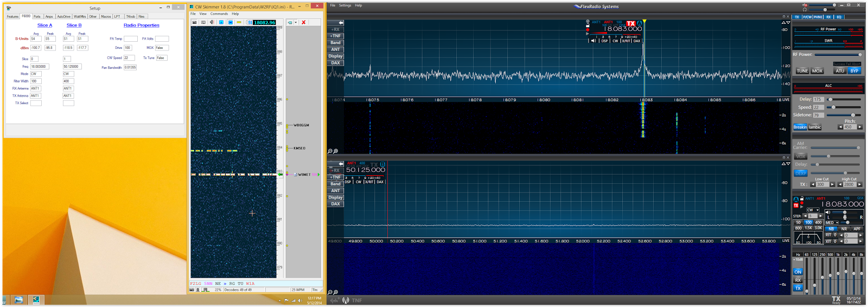Toggle the Iambic keyer button
The image size is (868, 307).
815,127
